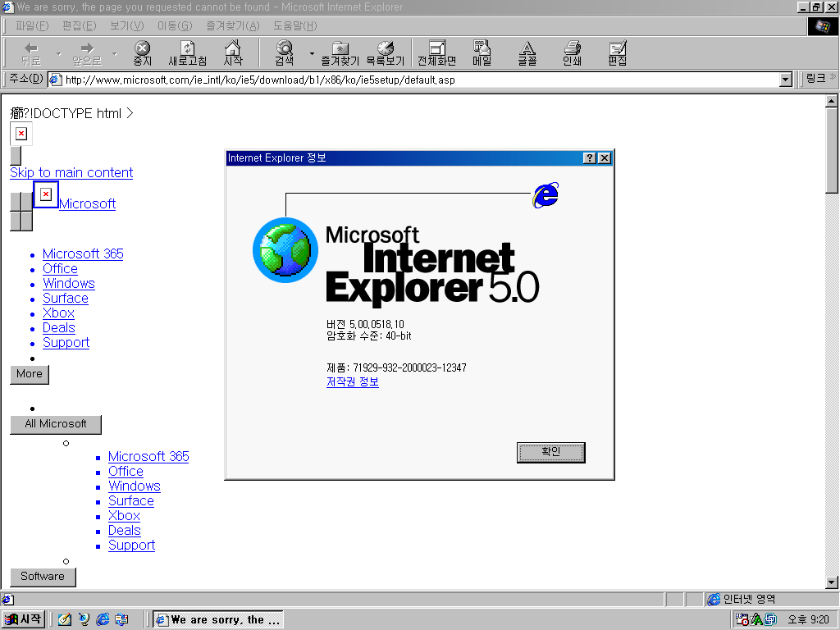
Task: Click the 오후 9:20 clock
Action: [x=808, y=620]
